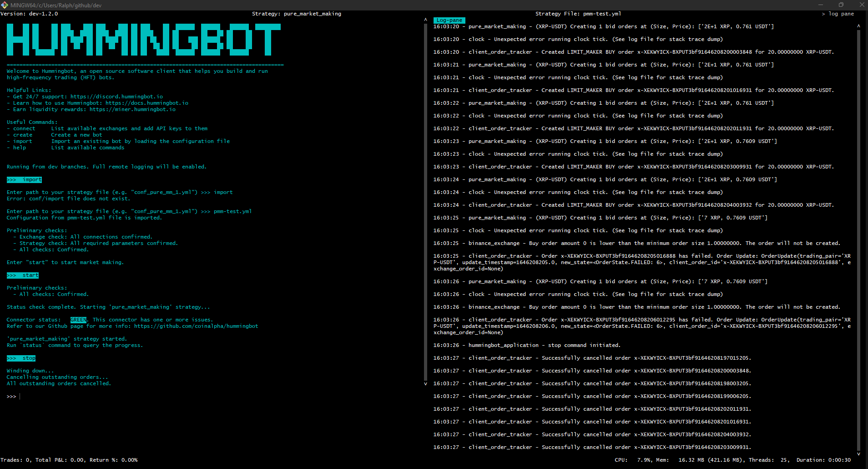The image size is (868, 469).
Task: Click 'Strategy File: pmm-test.yml' header text
Action: pos(578,14)
